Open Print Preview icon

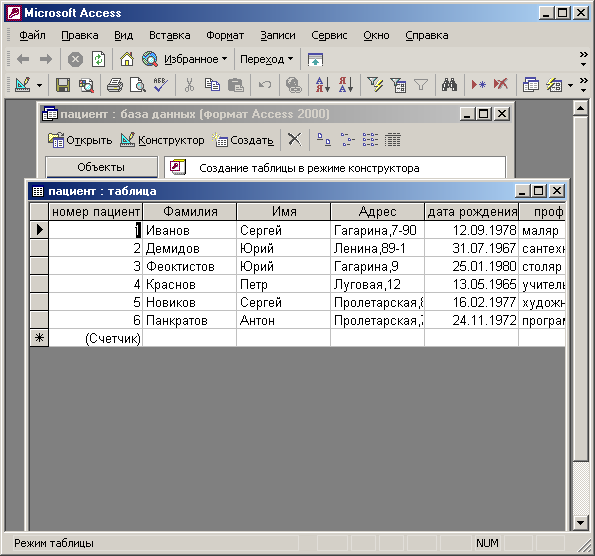(137, 85)
